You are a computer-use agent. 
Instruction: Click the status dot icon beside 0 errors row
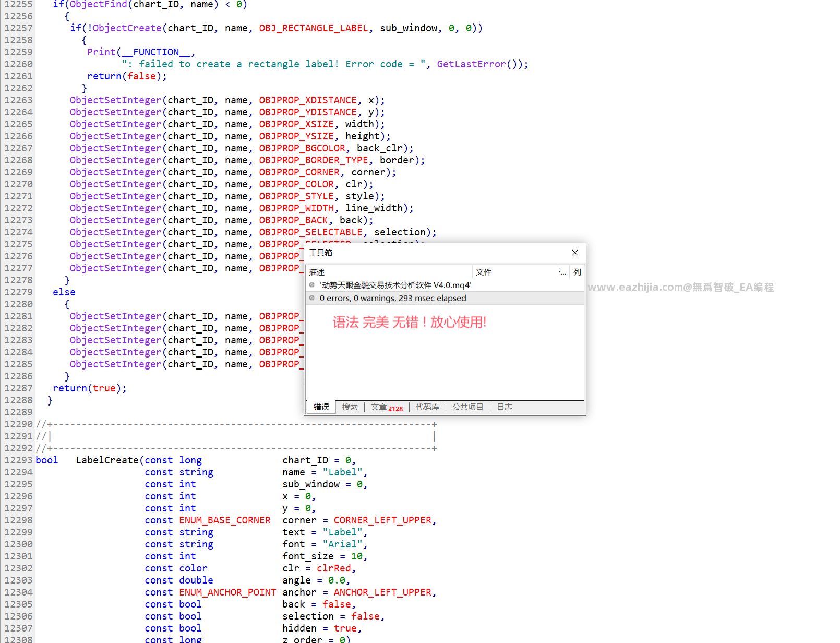(312, 298)
